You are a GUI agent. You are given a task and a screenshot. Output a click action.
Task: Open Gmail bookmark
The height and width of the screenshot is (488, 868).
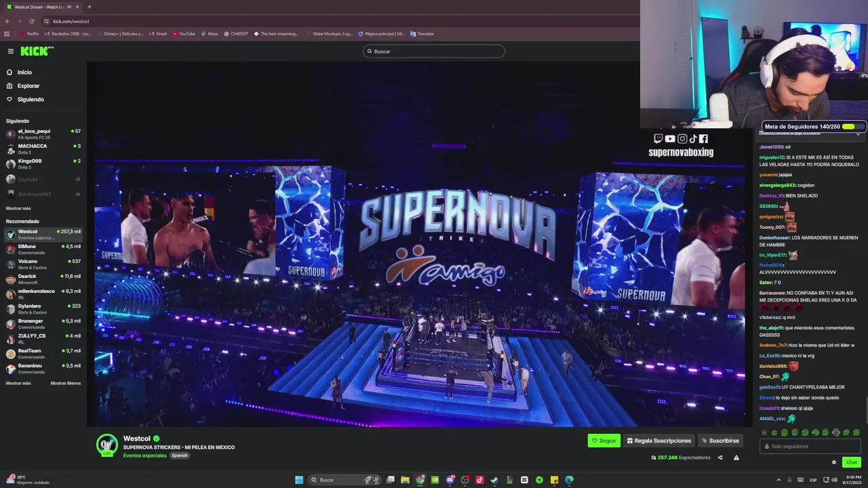[157, 34]
